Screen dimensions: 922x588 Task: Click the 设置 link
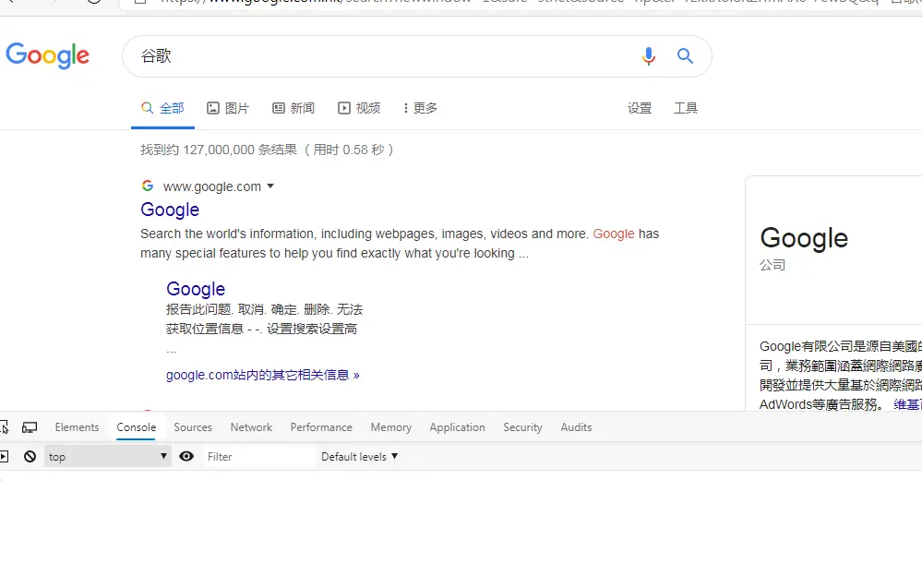[640, 108]
